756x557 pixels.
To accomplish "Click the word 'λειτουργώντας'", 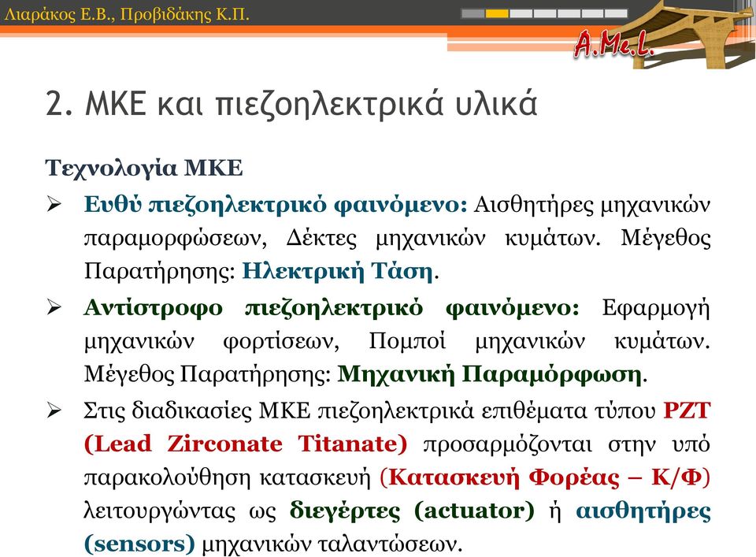I will [x=160, y=511].
